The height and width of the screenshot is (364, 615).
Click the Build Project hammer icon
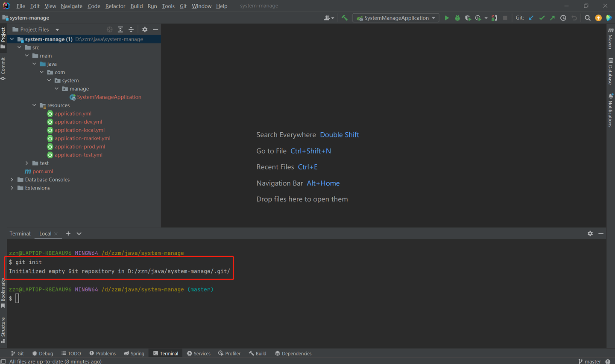[x=344, y=18]
